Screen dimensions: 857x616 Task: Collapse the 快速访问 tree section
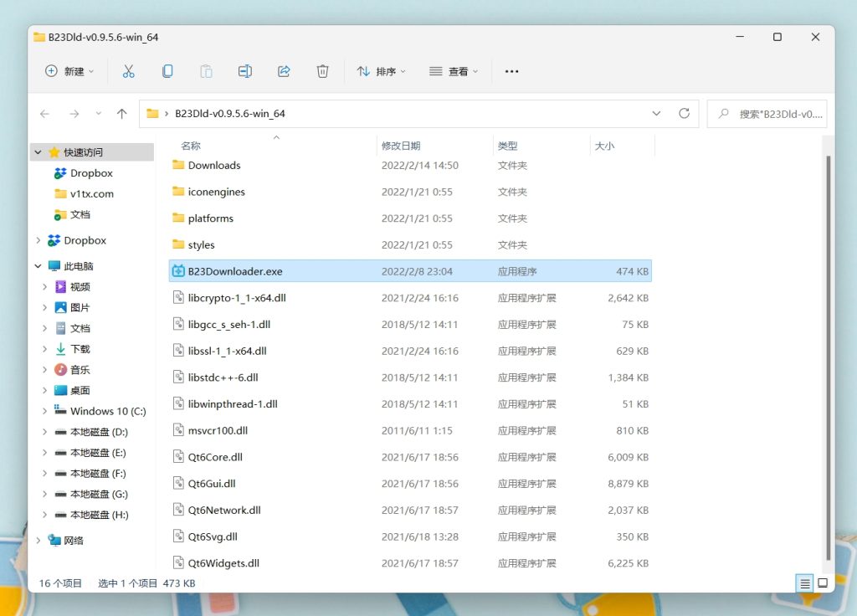[38, 152]
